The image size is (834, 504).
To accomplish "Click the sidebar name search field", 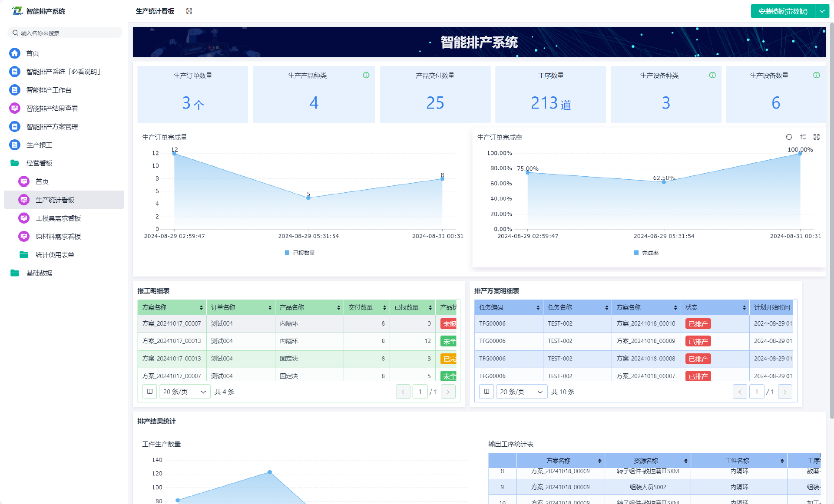I will pyautogui.click(x=65, y=33).
